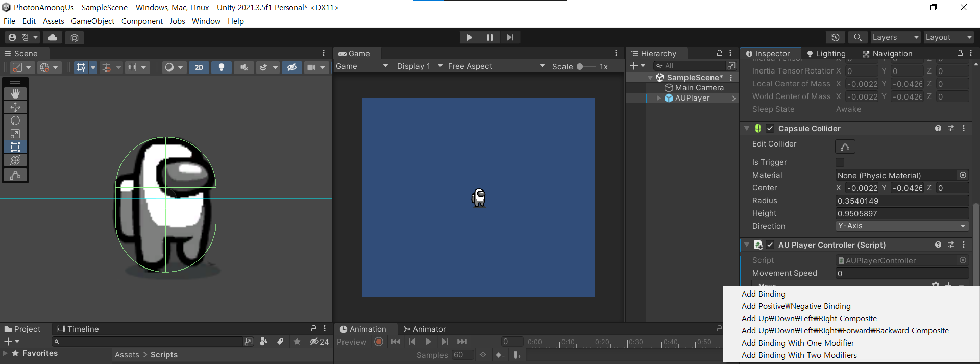Select the Rotate tool
The height and width of the screenshot is (364, 980).
[x=15, y=120]
